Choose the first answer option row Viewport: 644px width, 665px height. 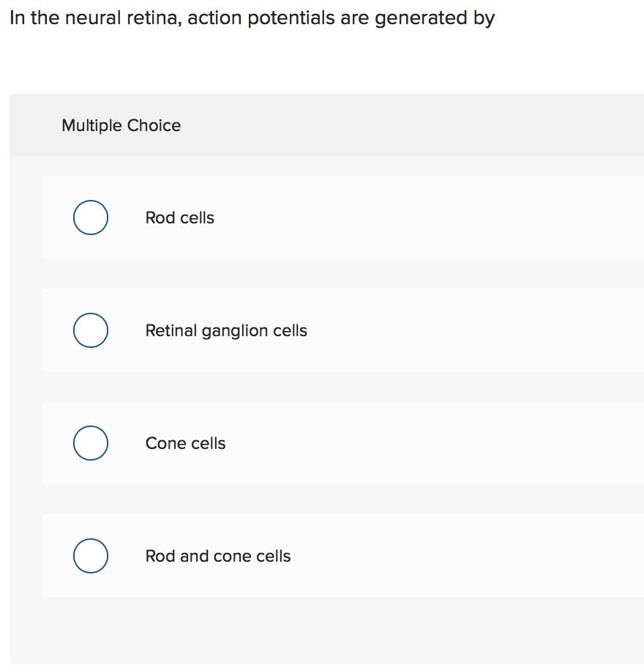[x=322, y=218]
